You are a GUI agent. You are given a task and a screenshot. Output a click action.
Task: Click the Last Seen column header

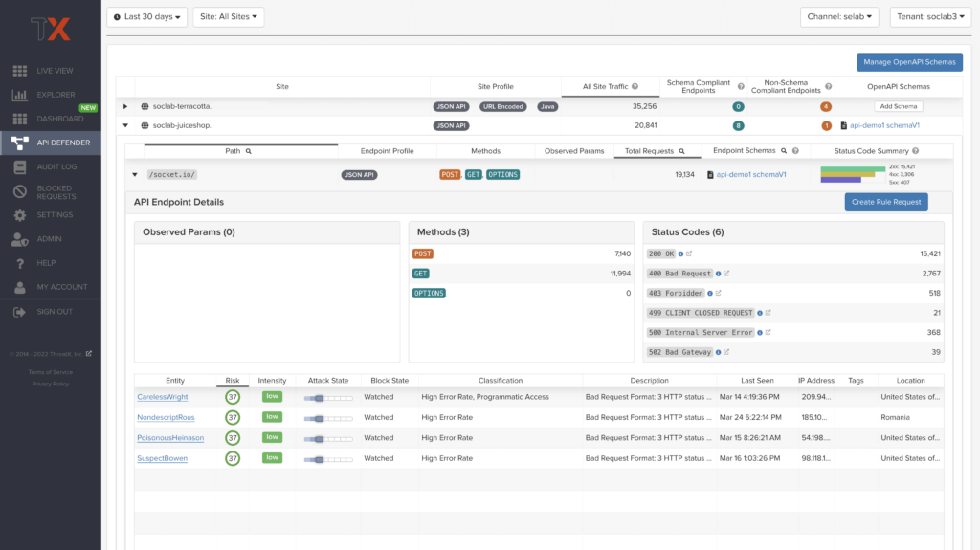757,381
